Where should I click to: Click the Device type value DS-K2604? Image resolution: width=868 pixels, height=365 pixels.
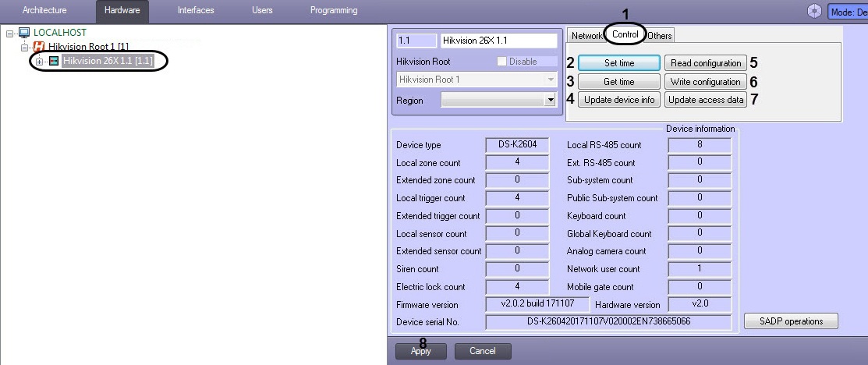click(x=517, y=145)
